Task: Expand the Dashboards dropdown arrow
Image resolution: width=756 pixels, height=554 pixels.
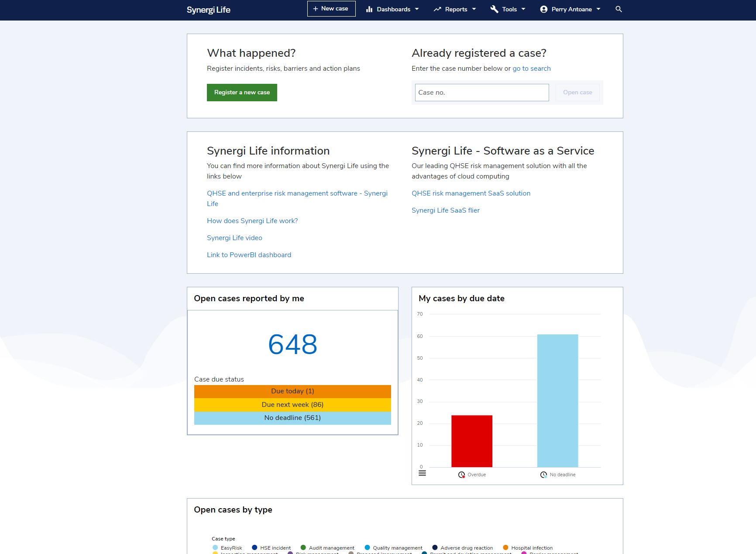Action: click(x=417, y=9)
